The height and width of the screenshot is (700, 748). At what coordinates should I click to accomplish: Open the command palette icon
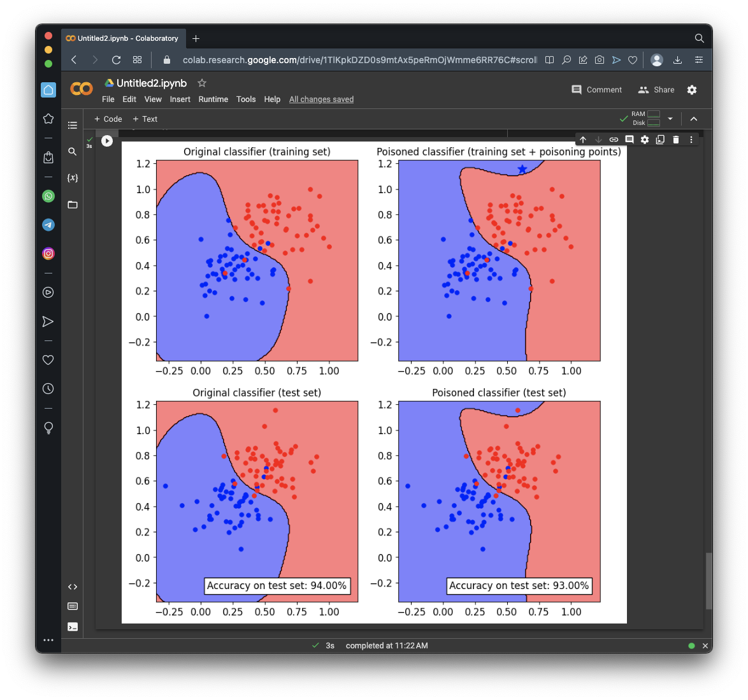[x=73, y=606]
